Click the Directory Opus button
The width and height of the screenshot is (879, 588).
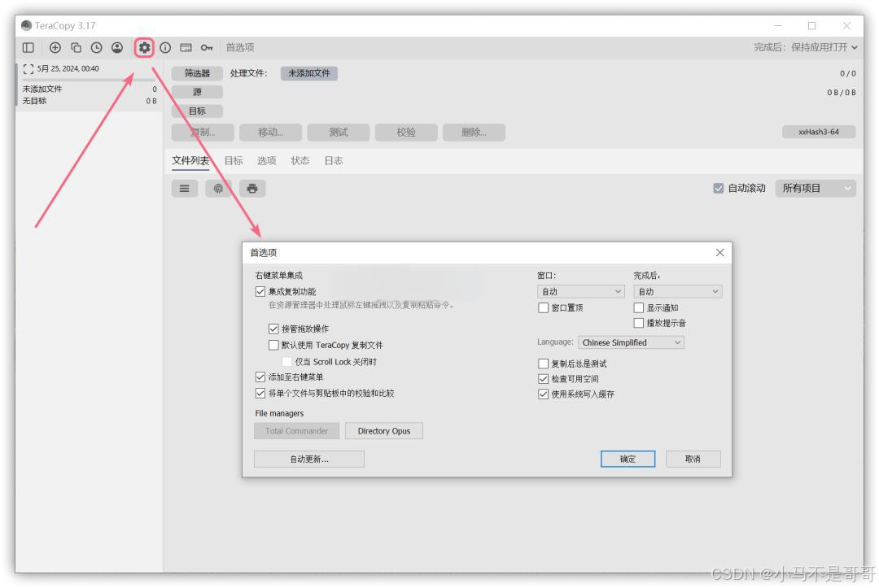point(384,431)
